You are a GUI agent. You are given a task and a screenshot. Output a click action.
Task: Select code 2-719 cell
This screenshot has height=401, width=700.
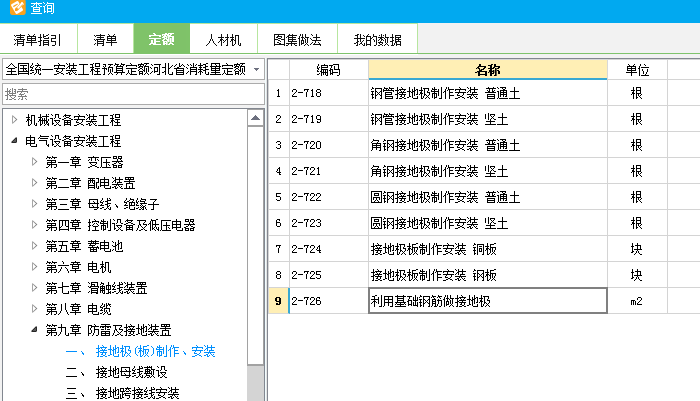click(x=329, y=119)
